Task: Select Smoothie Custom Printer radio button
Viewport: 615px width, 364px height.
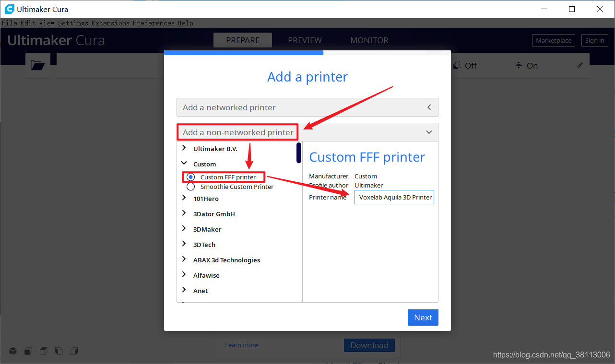Action: 191,187
